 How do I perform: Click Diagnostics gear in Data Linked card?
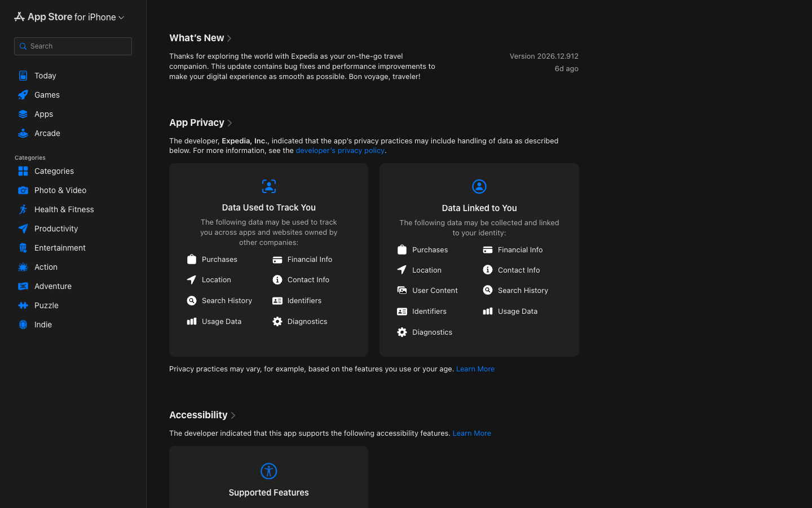pyautogui.click(x=402, y=332)
